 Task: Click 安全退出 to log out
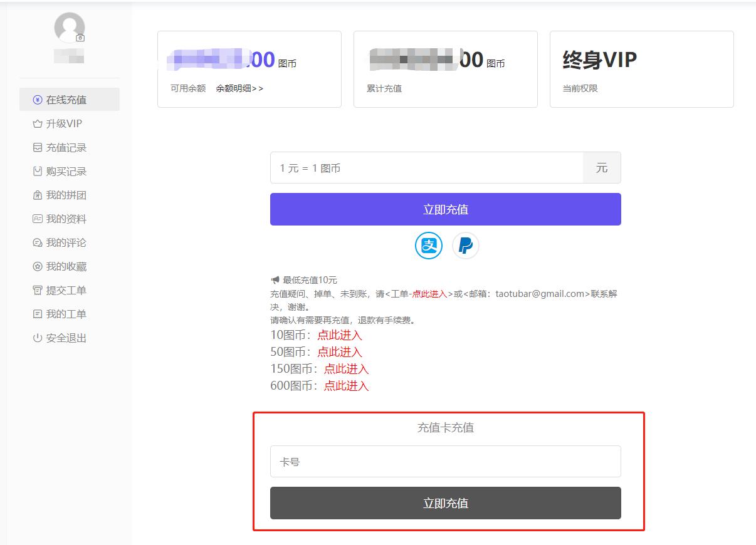[x=66, y=338]
